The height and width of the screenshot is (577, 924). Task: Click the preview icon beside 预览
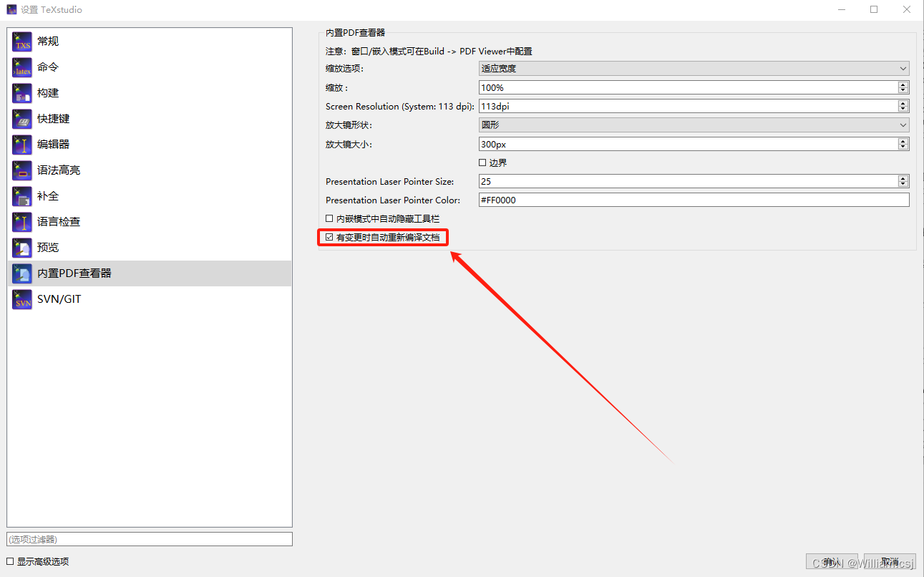tap(22, 248)
